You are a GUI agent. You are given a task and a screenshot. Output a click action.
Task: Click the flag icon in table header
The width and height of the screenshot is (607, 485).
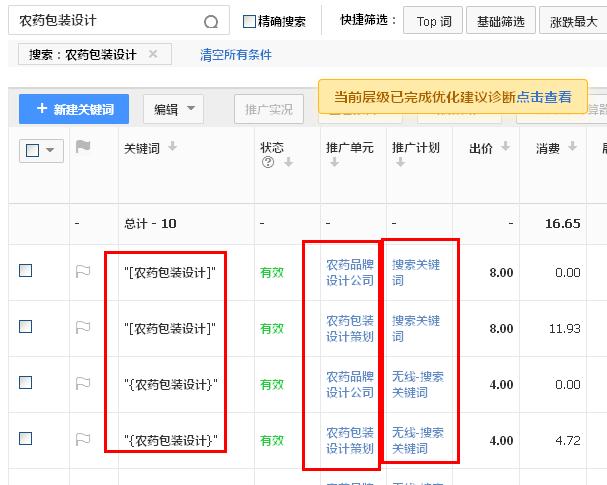coord(83,147)
